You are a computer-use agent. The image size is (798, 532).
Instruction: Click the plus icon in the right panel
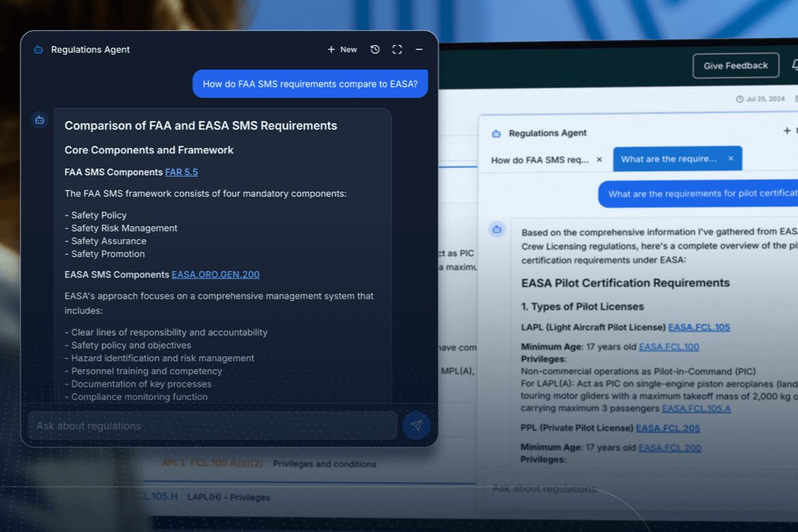click(786, 130)
